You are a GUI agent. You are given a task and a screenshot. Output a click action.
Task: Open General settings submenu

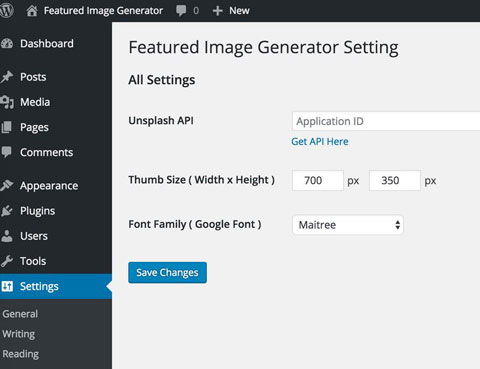(20, 314)
